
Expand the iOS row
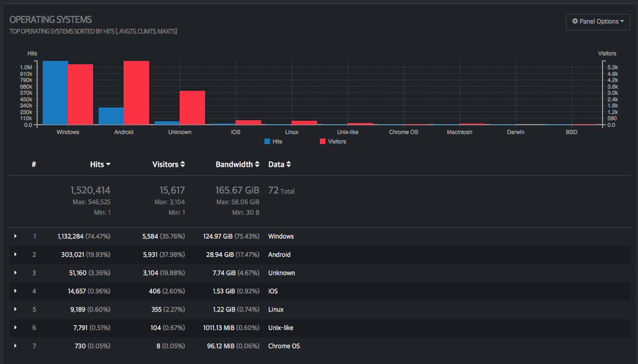[x=16, y=291]
